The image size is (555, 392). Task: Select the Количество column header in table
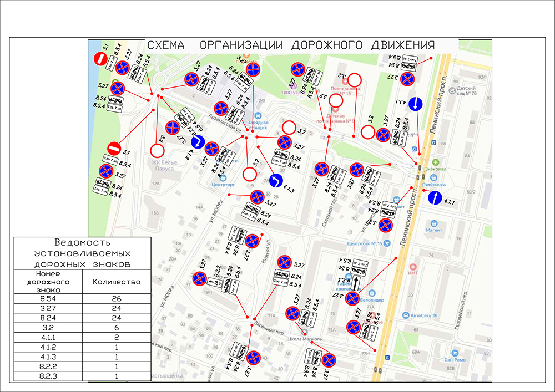tap(117, 282)
